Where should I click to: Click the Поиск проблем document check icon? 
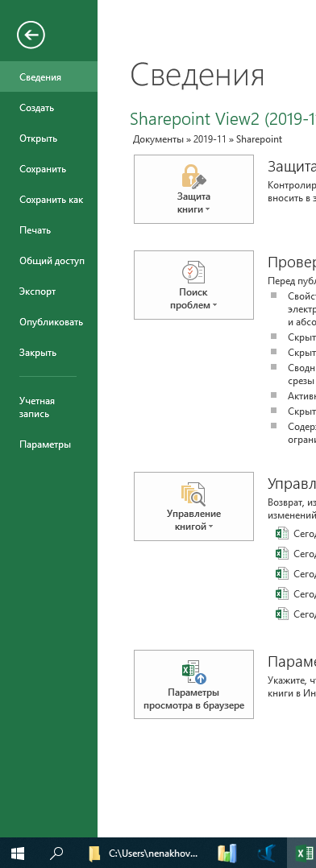click(193, 272)
